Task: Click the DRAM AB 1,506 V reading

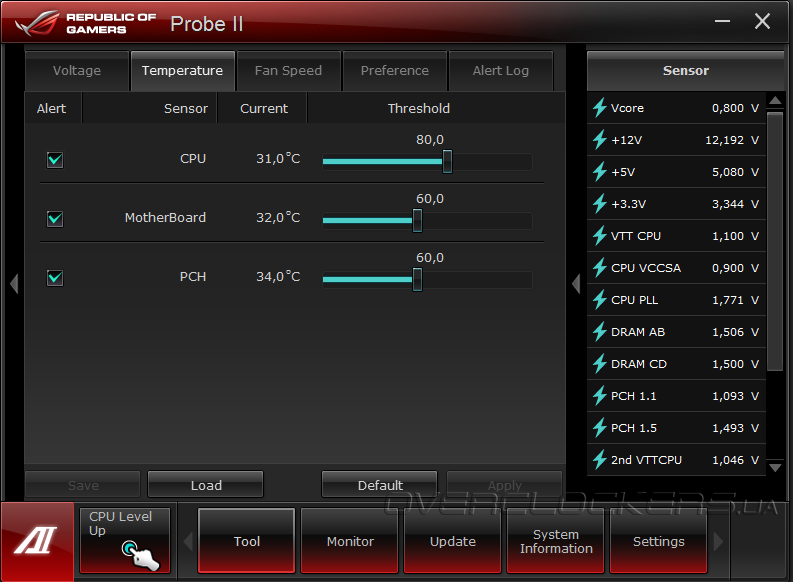Action: (x=735, y=332)
